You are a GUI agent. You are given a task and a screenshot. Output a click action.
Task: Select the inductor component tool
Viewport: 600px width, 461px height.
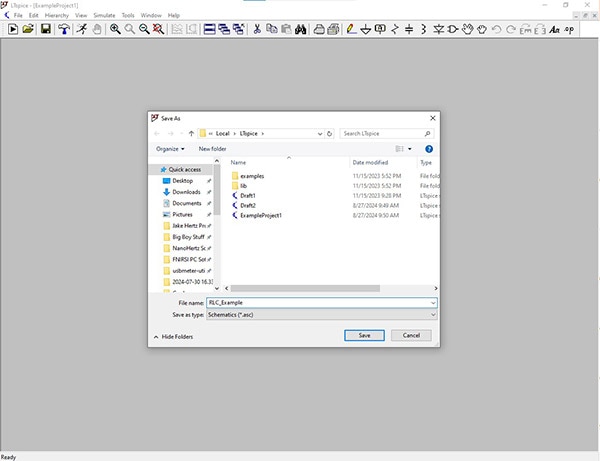pyautogui.click(x=424, y=29)
